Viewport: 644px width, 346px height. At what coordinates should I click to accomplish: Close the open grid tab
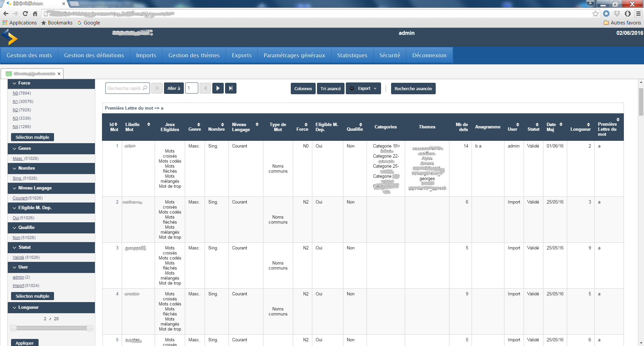point(59,74)
